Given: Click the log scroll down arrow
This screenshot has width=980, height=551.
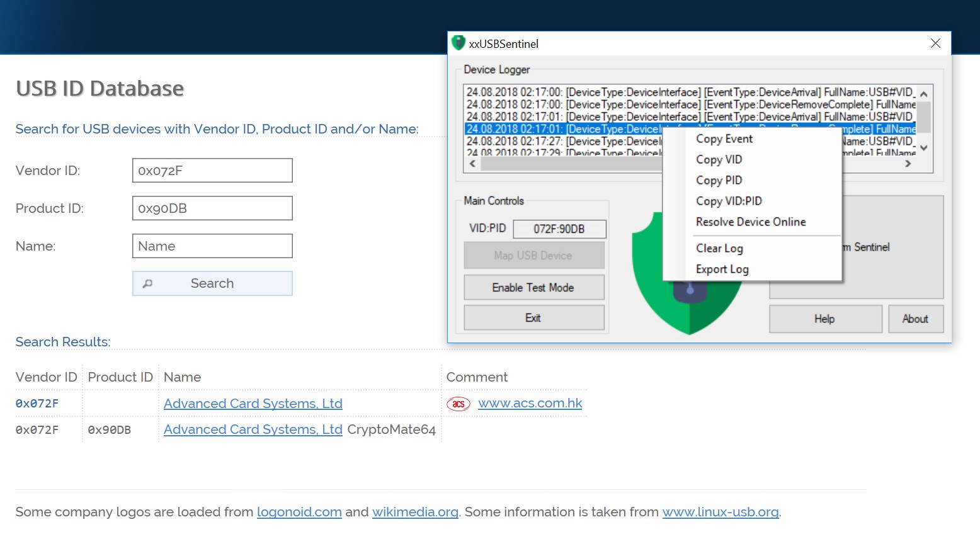Looking at the screenshot, I should (x=924, y=148).
